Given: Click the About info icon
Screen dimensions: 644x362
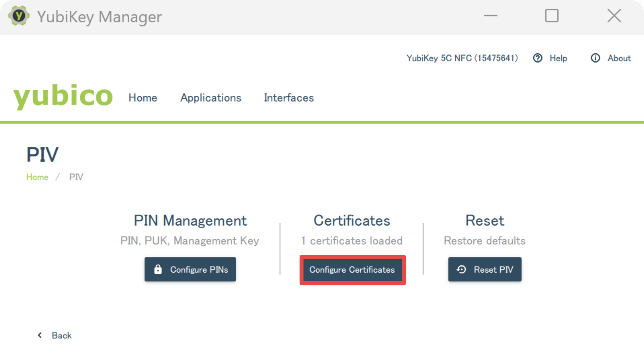Looking at the screenshot, I should coord(595,58).
